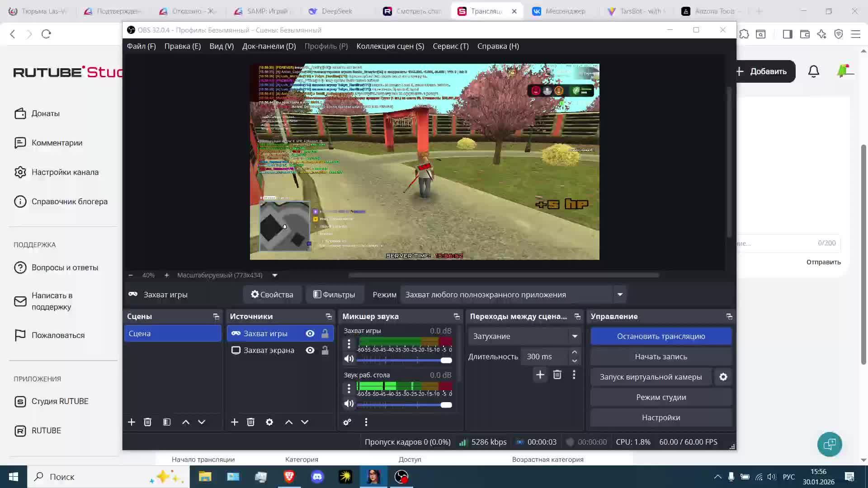Unlock the Захват экрана source lock icon
This screenshot has width=868, height=488.
click(x=325, y=350)
